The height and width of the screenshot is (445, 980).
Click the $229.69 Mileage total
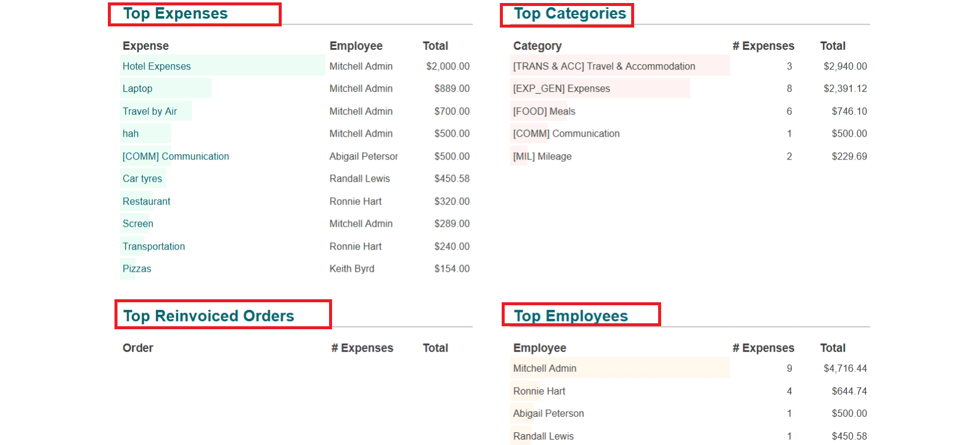click(849, 156)
